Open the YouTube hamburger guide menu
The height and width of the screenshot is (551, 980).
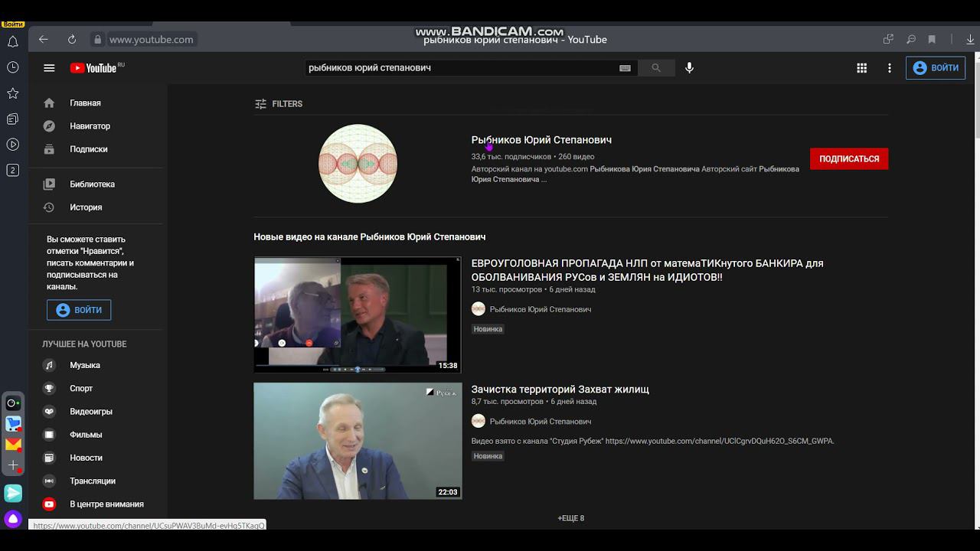click(49, 68)
